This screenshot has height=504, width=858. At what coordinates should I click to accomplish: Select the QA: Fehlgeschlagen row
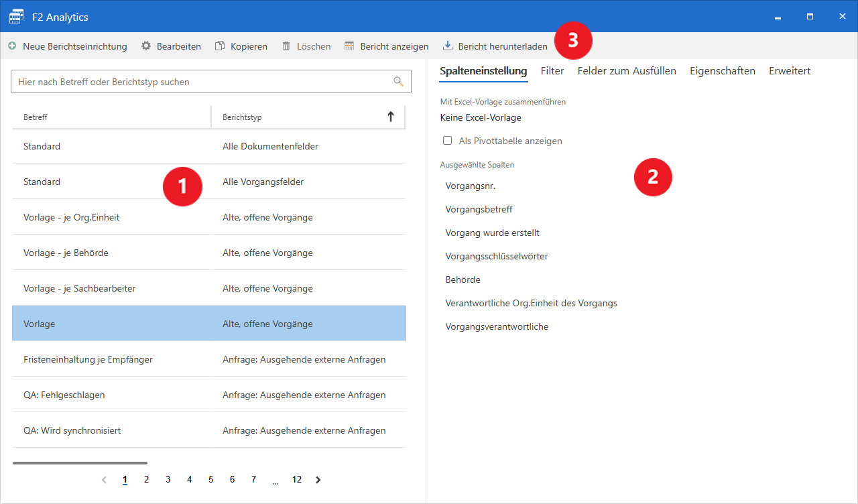coord(209,395)
